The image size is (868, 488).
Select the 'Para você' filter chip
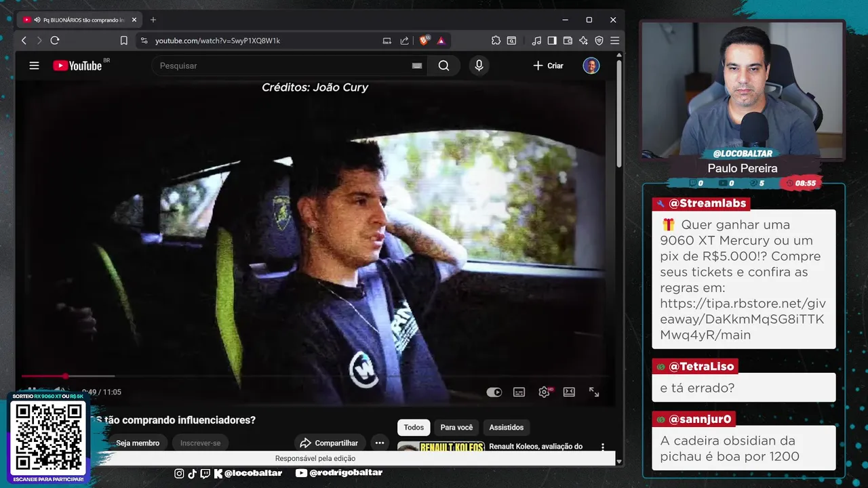(x=456, y=427)
